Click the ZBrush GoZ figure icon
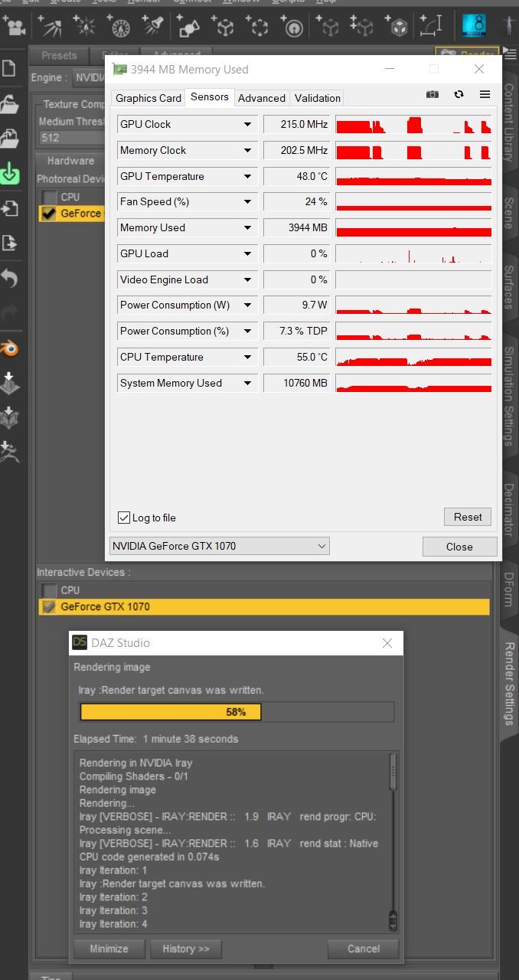This screenshot has width=519, height=980. point(9,452)
